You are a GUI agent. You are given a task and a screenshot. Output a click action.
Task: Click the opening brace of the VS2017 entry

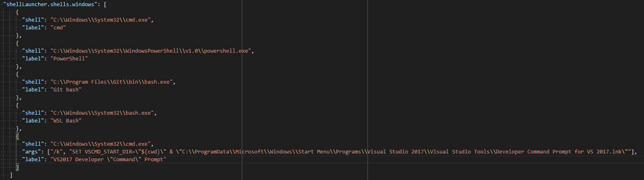17,136
